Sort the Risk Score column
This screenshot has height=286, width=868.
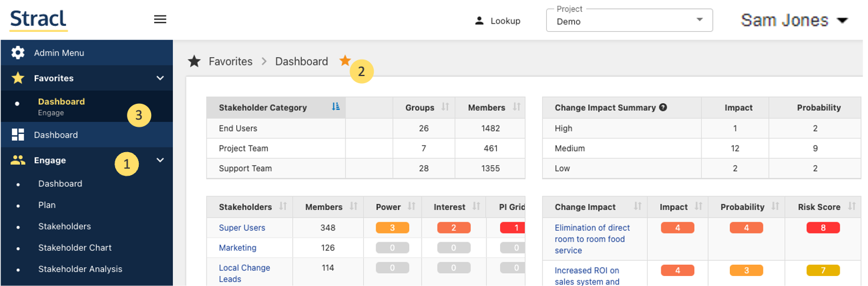(x=851, y=207)
